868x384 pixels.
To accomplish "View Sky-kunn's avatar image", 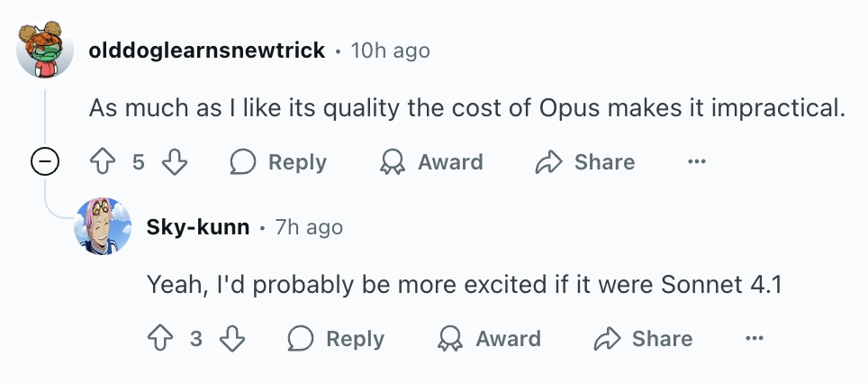I will (x=103, y=226).
